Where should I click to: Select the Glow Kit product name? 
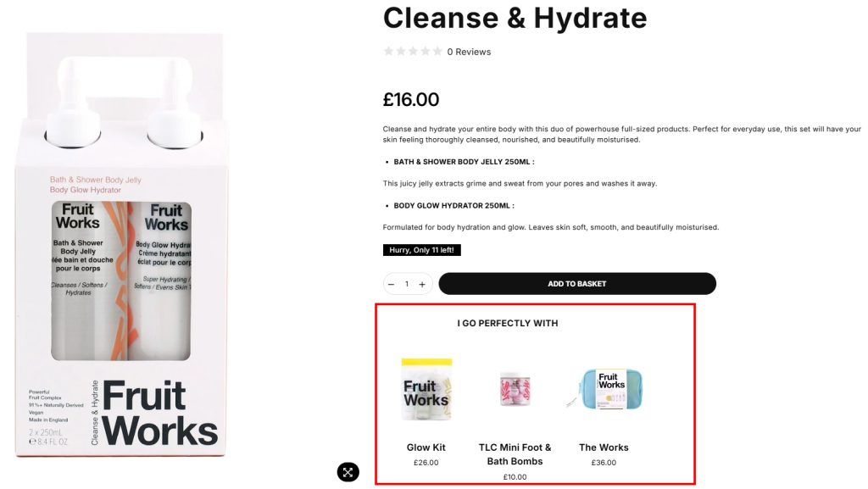pos(426,447)
